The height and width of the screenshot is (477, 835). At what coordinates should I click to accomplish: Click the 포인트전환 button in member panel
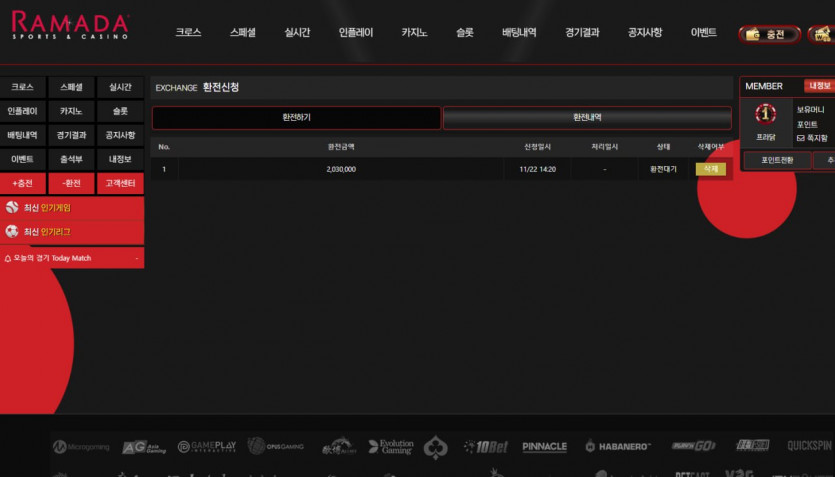[777, 160]
